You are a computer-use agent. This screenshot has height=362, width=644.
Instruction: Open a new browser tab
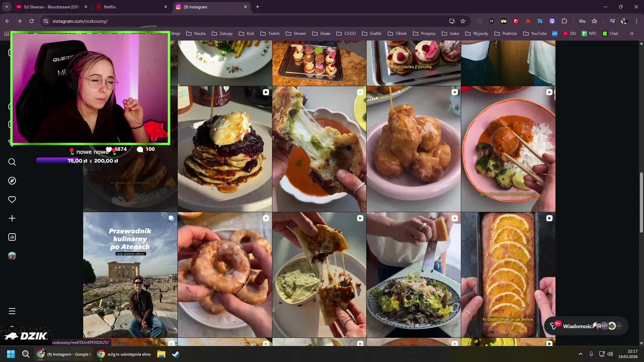tap(258, 7)
